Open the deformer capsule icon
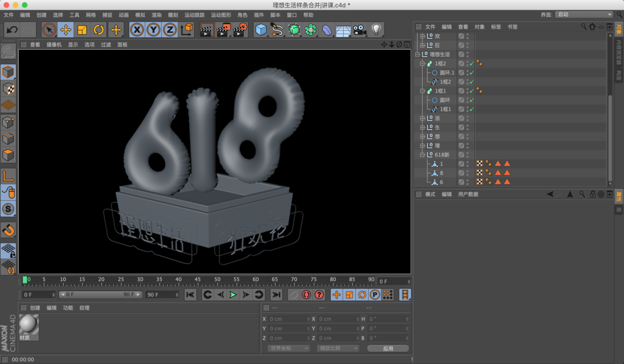624x364 pixels. (327, 30)
